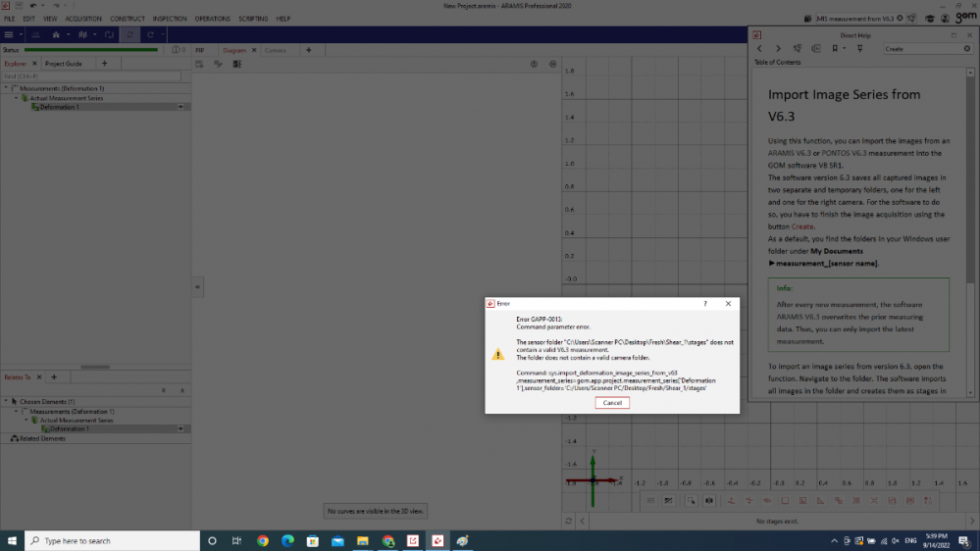
Task: Open the ACQUISITION menu
Action: tap(83, 19)
